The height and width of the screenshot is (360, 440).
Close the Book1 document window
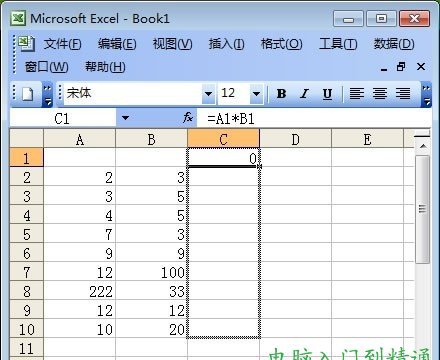421,67
